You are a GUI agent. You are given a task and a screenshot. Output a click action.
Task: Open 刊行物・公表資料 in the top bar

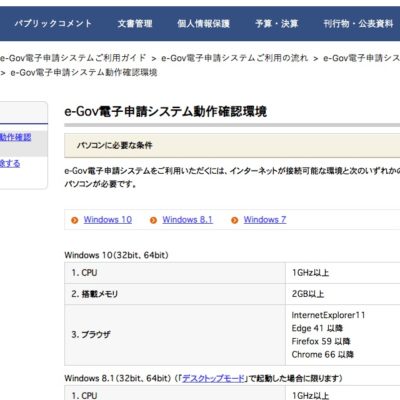(x=359, y=24)
